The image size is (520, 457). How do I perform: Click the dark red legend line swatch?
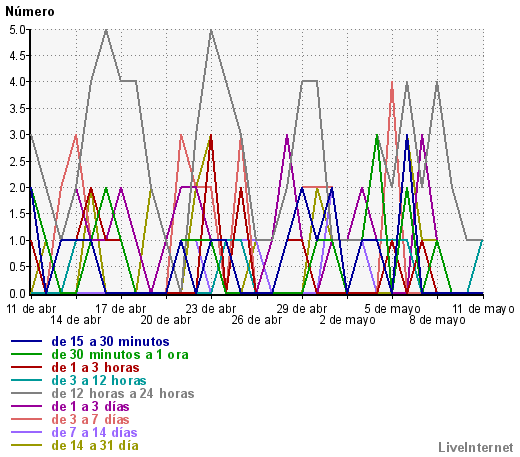(x=26, y=367)
